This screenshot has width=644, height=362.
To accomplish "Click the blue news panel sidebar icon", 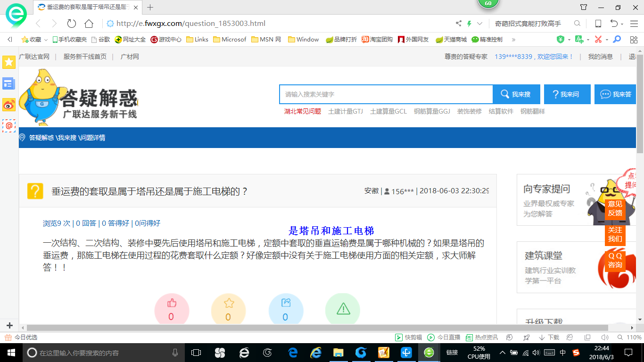I will 9,83.
